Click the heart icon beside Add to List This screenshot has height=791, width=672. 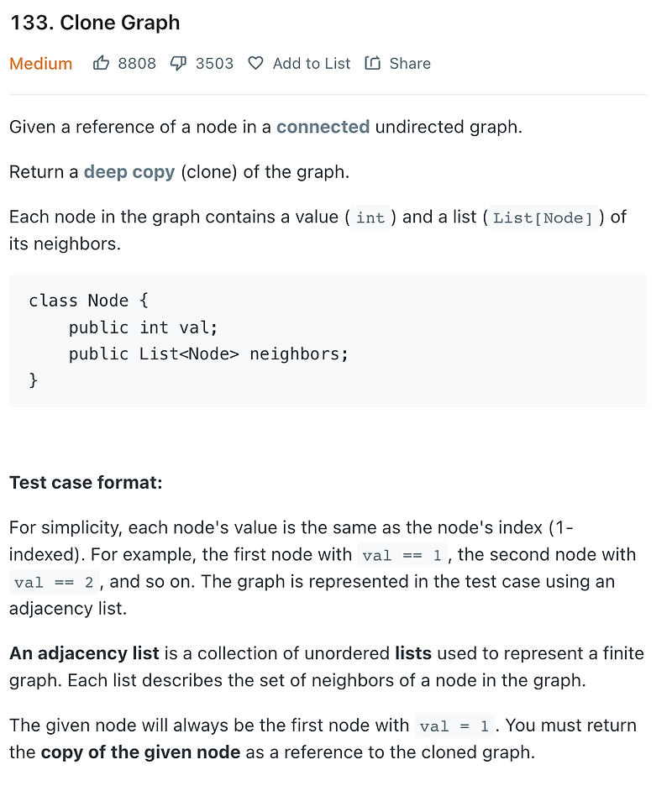[256, 63]
